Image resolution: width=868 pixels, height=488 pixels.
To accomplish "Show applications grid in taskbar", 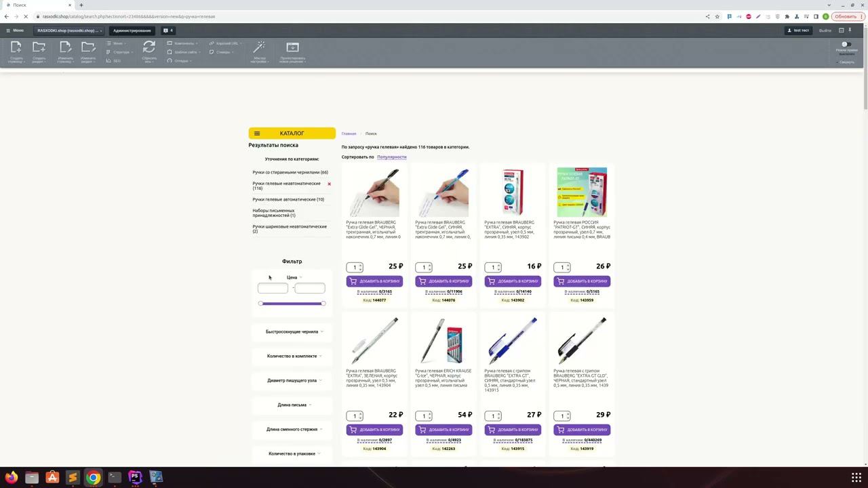I will tap(856, 477).
